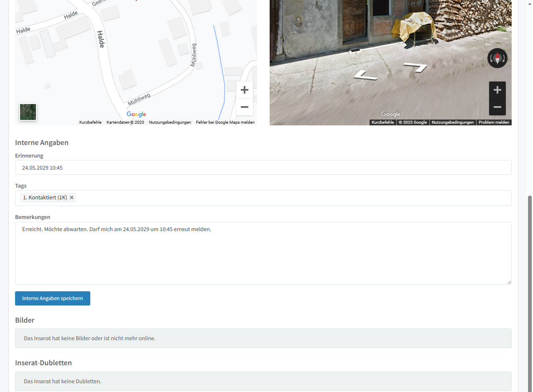Zoom in on the Google map

245,90
